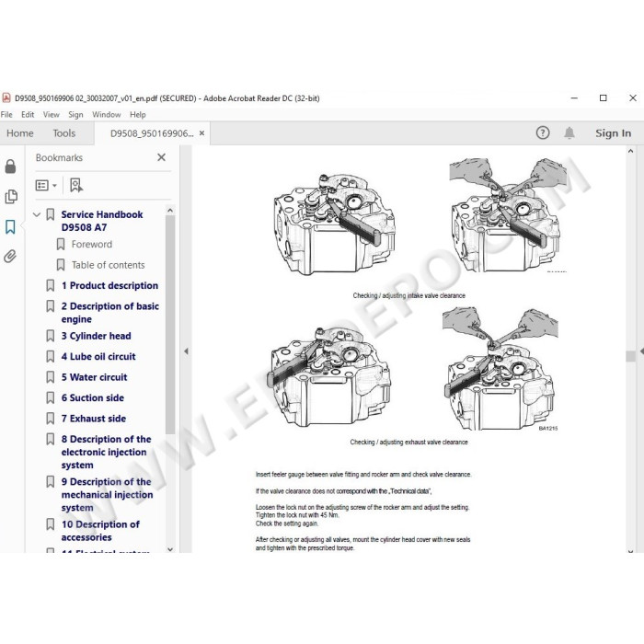Open the Sign menu
644x644 pixels.
[x=75, y=115]
